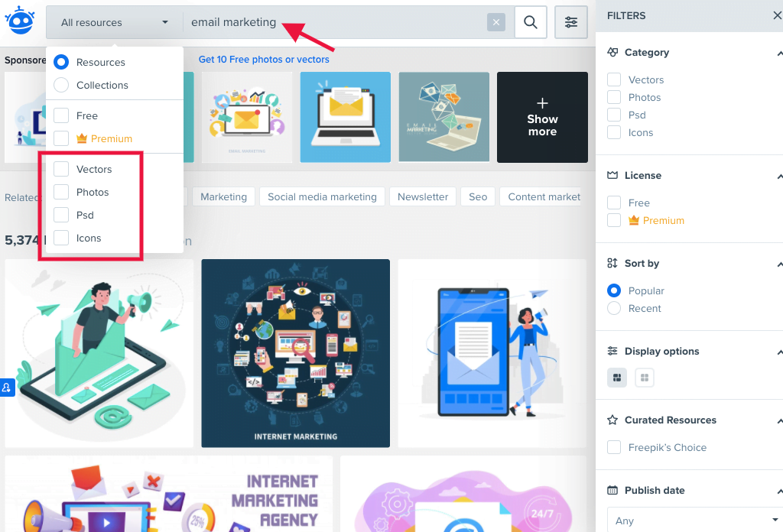This screenshot has height=532, width=783.
Task: Click the Content marketing related tag
Action: [x=541, y=196]
